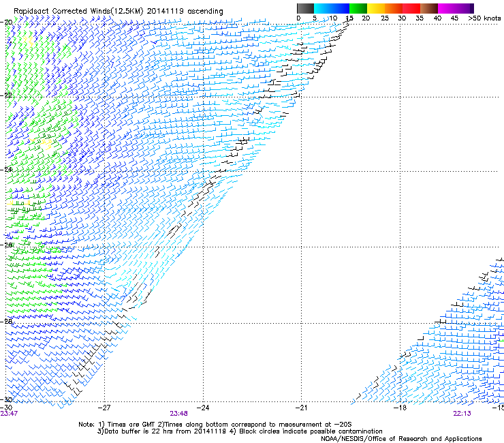Select the yellow 20-25 knots legend swatch
Screen dimensions: 504x443
click(x=376, y=8)
